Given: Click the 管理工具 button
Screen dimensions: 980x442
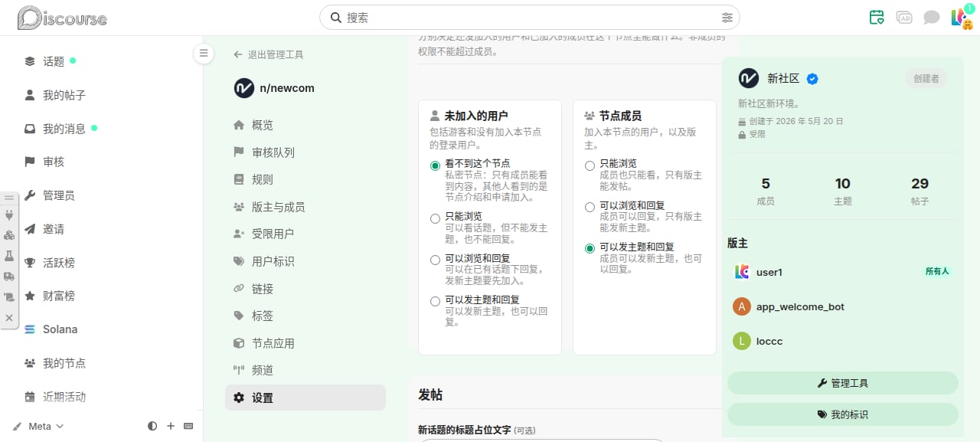Looking at the screenshot, I should tap(842, 383).
